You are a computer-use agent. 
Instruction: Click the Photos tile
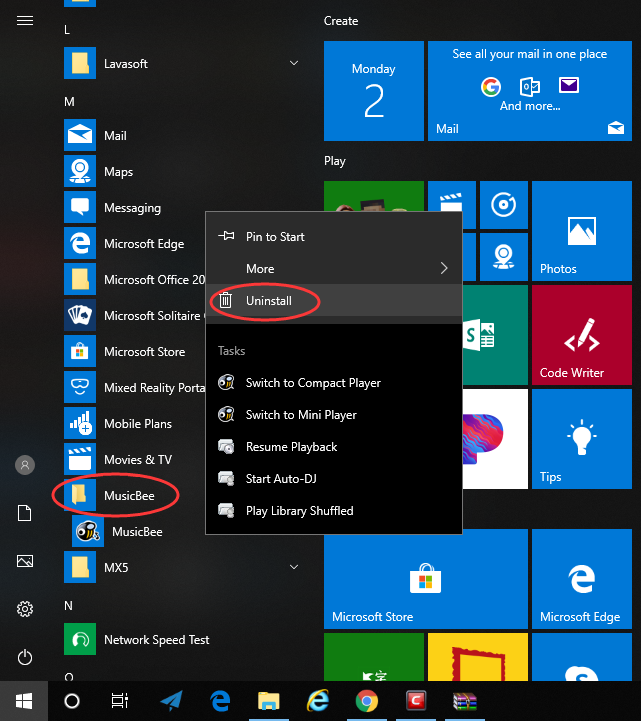582,231
